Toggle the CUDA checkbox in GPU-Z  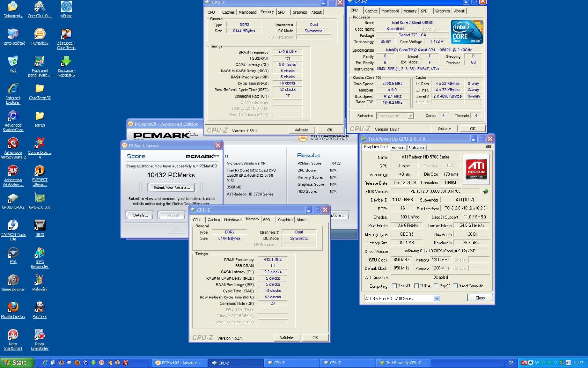416,286
